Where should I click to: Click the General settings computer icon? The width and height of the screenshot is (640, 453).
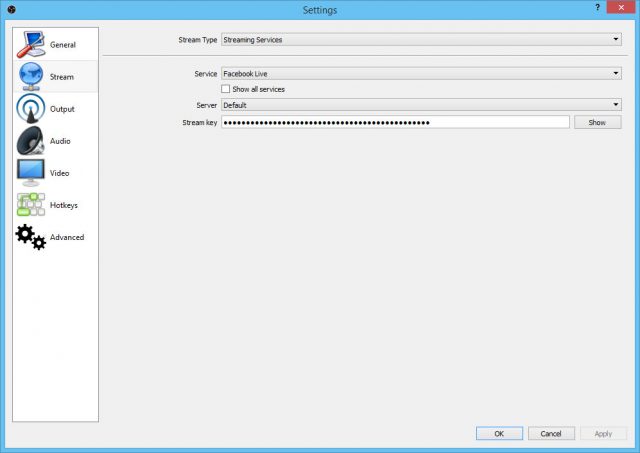[x=30, y=45]
